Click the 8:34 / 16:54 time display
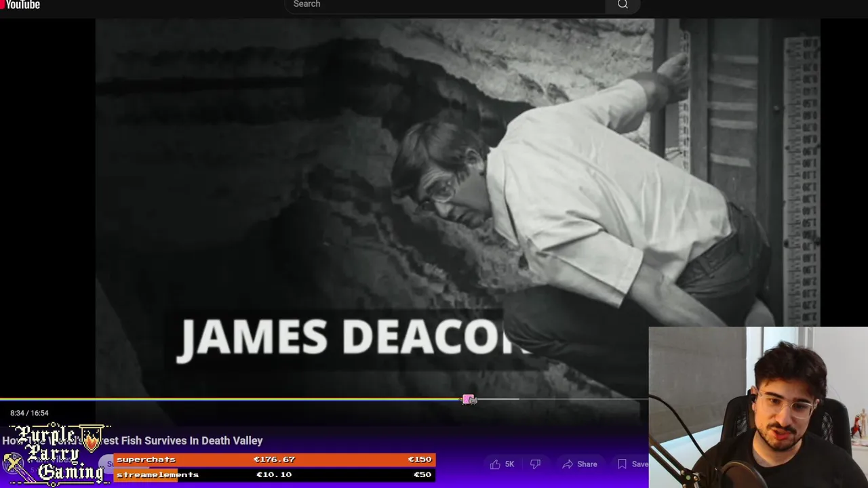Viewport: 868px width, 488px height. (x=29, y=413)
